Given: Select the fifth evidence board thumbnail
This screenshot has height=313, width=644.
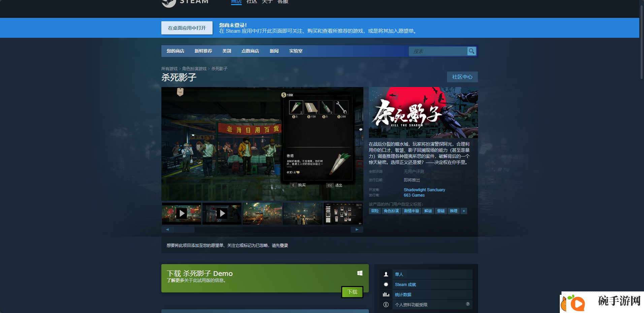Looking at the screenshot, I should tap(343, 214).
